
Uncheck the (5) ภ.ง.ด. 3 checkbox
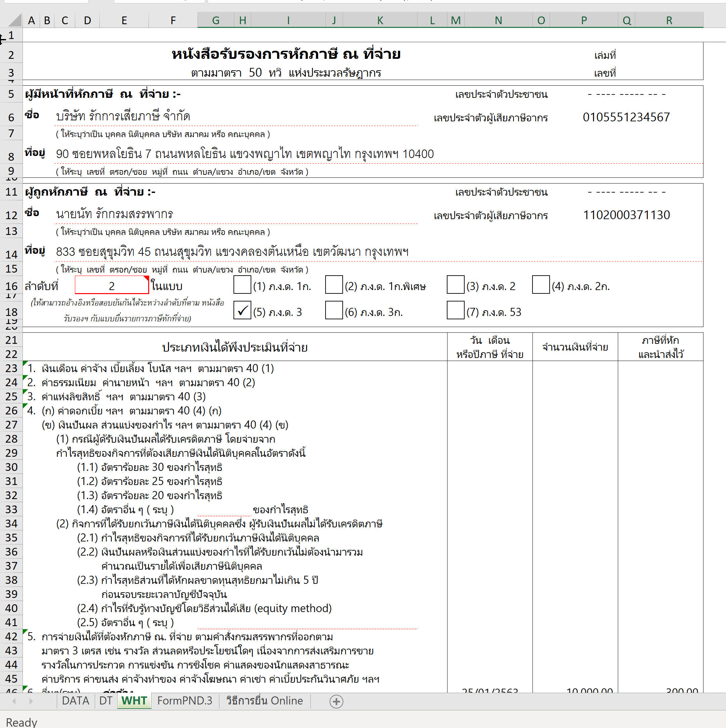coord(242,310)
